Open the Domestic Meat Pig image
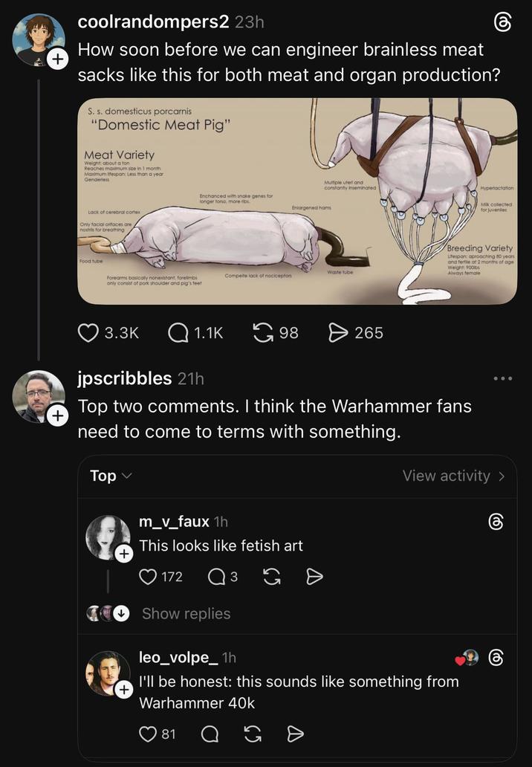The width and height of the screenshot is (532, 767). pos(297,201)
